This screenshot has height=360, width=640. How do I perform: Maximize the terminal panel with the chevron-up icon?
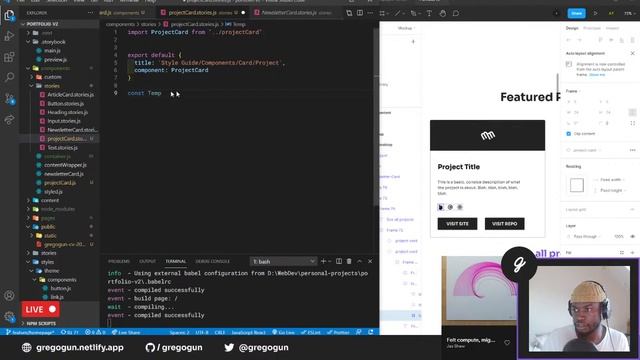pos(360,261)
